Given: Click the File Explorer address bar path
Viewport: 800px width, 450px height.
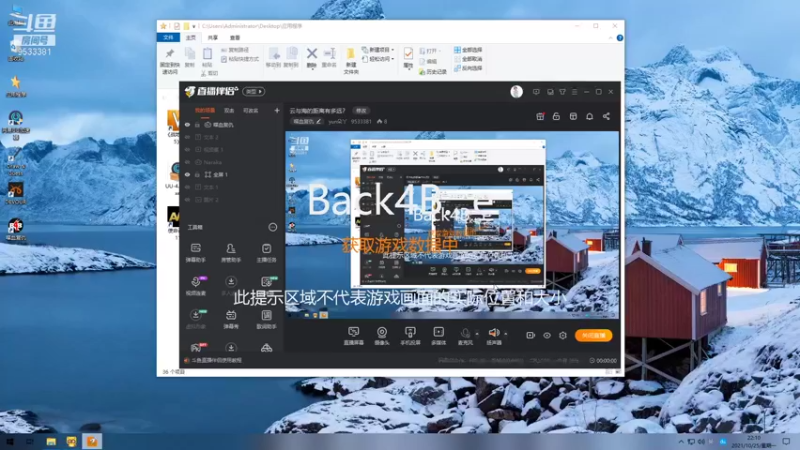Looking at the screenshot, I should (x=252, y=26).
